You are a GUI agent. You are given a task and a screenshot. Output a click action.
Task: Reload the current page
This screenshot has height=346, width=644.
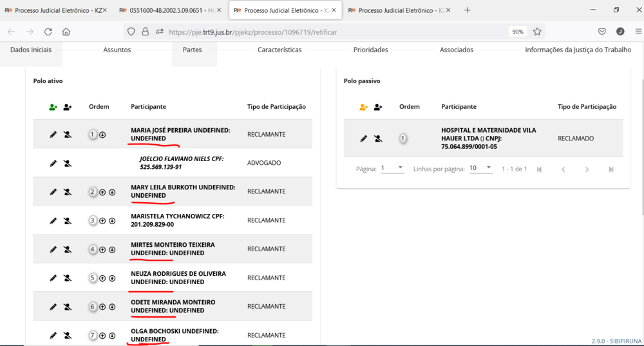pos(48,32)
